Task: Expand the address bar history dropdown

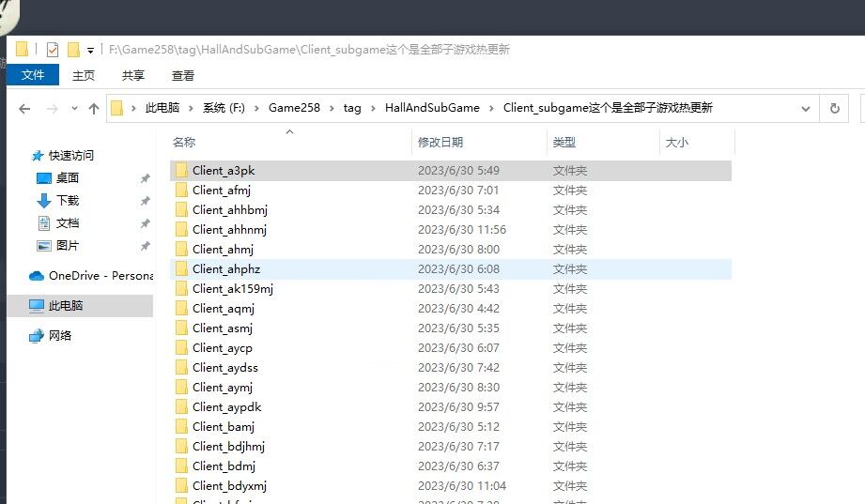Action: (x=805, y=109)
